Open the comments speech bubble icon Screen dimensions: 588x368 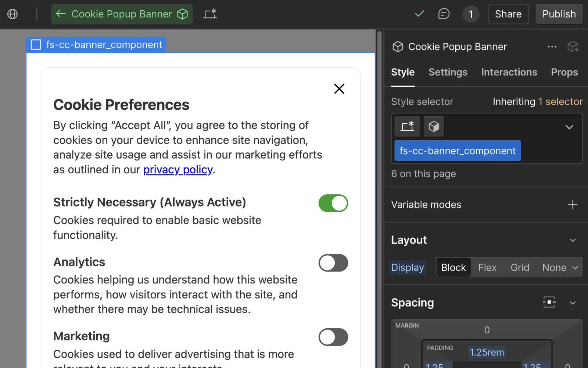(444, 14)
